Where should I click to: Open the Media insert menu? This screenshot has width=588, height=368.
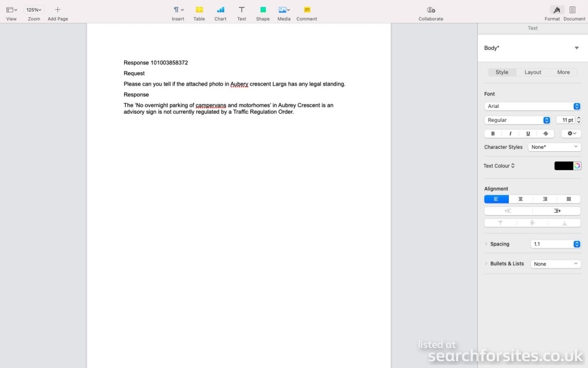(284, 13)
